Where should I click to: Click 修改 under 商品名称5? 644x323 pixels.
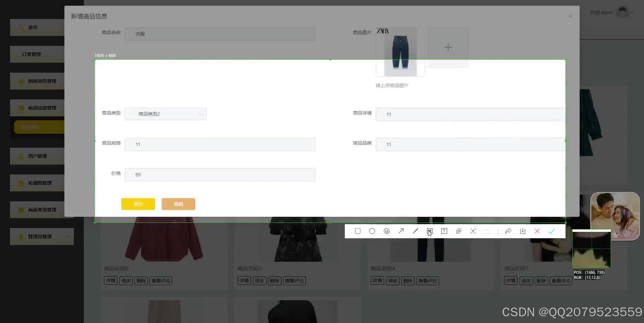click(x=259, y=281)
